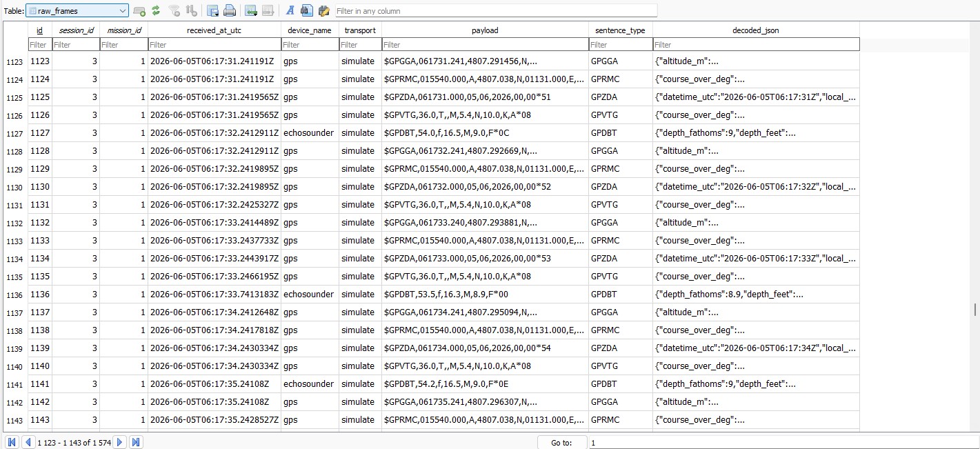The width and height of the screenshot is (980, 449).
Task: Click the vertical scrollbar thumb
Action: tap(975, 309)
